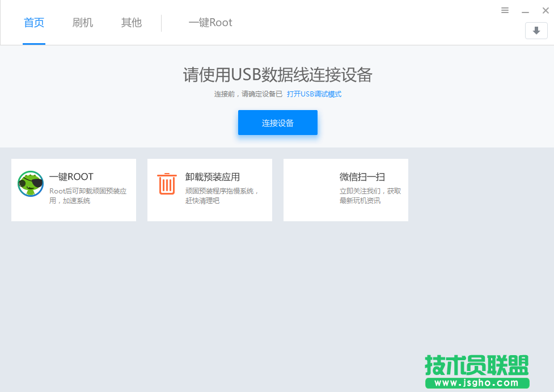Open the 其他 tab
This screenshot has width=554, height=392.
130,22
